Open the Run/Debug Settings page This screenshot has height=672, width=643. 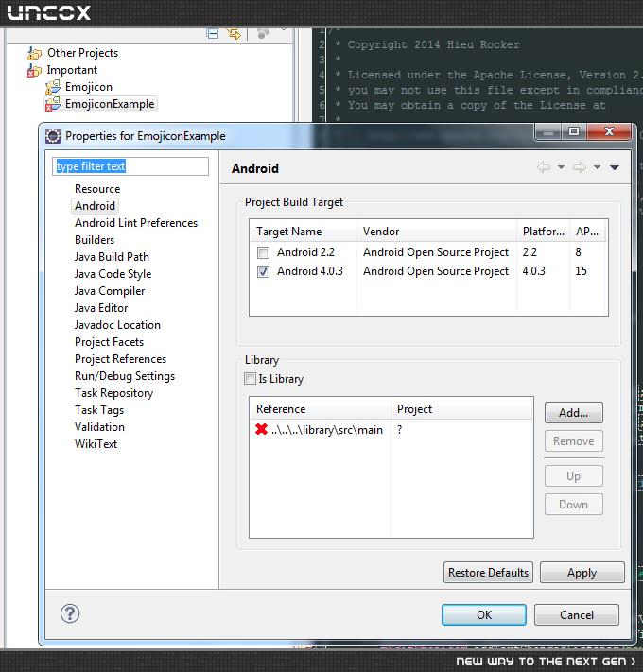coord(124,376)
